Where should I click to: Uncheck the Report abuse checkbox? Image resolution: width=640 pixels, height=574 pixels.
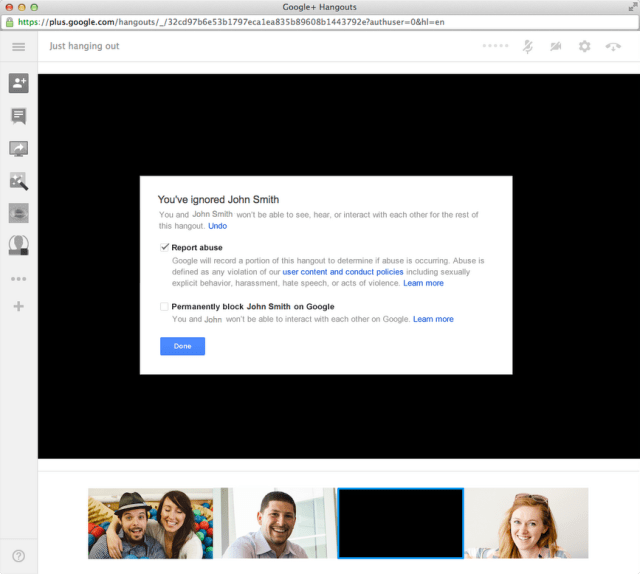click(x=165, y=246)
